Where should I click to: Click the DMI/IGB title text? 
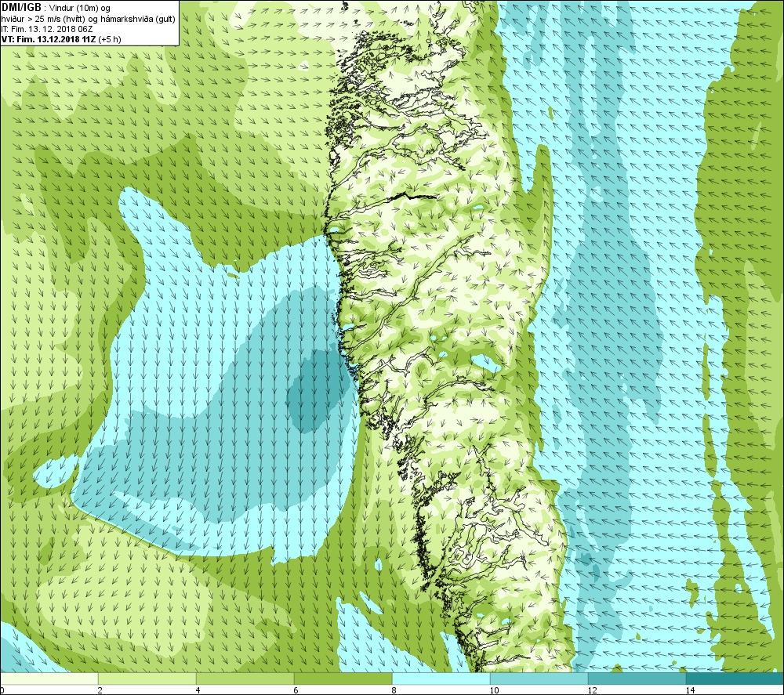tap(21, 8)
